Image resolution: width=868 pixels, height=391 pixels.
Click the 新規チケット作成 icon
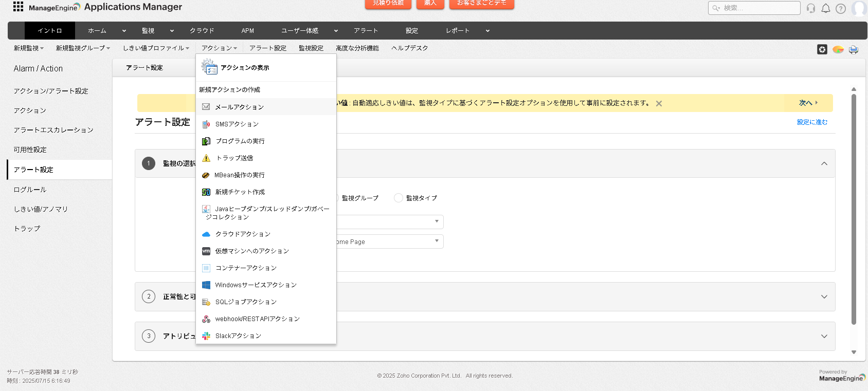pyautogui.click(x=206, y=192)
